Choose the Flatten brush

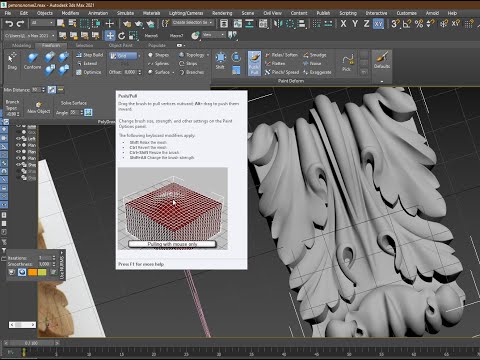(275, 63)
